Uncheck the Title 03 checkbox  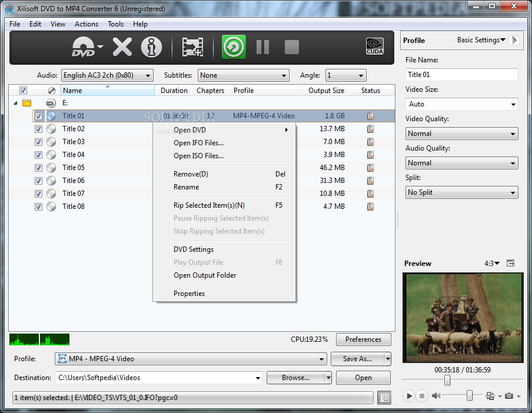(x=38, y=142)
